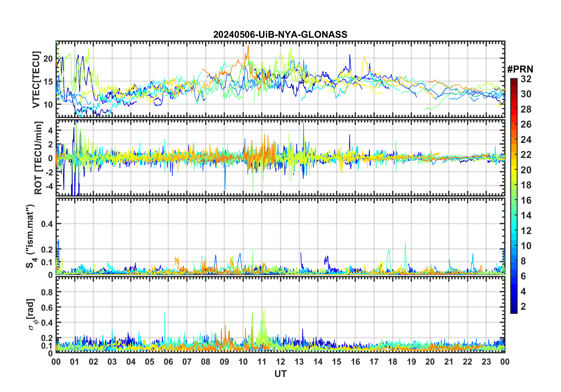The height and width of the screenshot is (392, 561).
Task: Click the yellow colorbar segment near 20
Action: tap(514, 170)
